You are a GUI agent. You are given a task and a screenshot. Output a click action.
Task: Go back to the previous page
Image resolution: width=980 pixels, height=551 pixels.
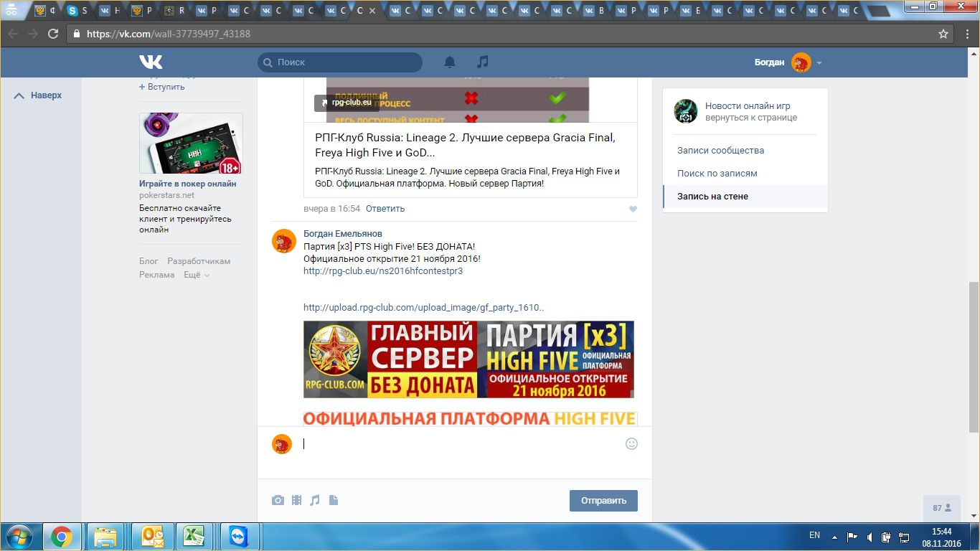pyautogui.click(x=13, y=34)
